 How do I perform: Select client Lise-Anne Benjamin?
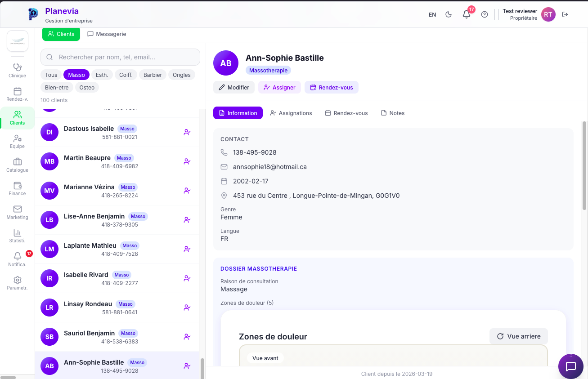(117, 220)
